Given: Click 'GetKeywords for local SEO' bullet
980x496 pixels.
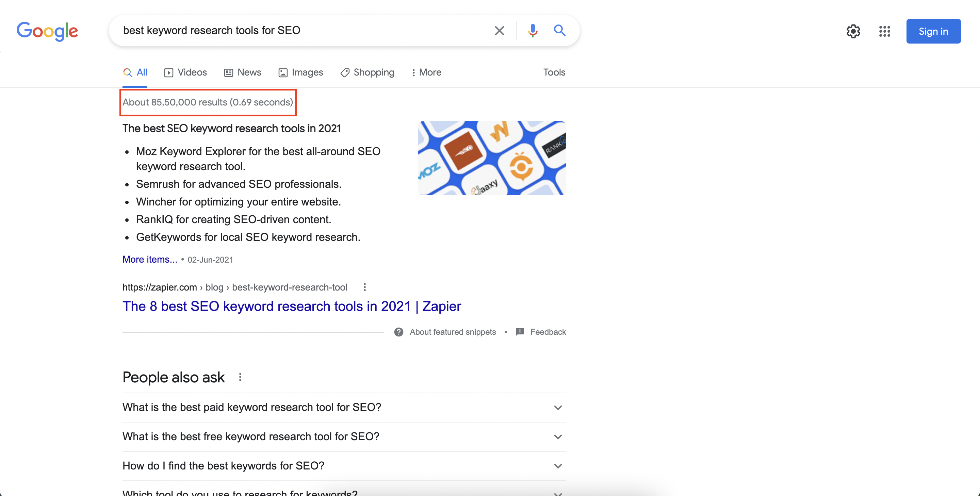Looking at the screenshot, I should tap(248, 237).
